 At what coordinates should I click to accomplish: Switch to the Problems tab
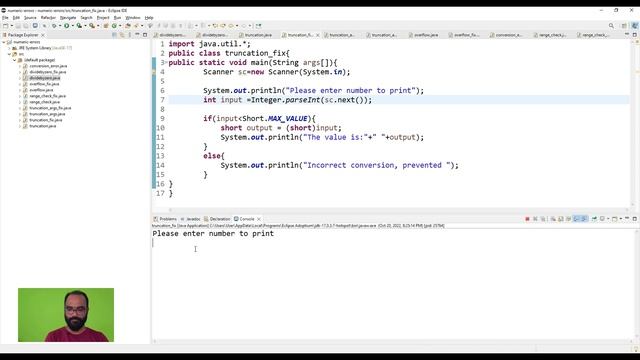[x=165, y=219]
